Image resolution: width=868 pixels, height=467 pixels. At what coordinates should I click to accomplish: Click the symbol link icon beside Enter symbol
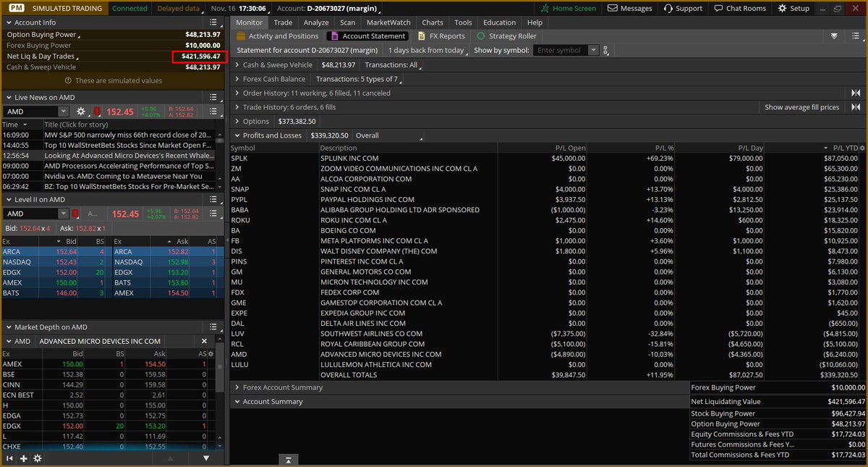[605, 51]
